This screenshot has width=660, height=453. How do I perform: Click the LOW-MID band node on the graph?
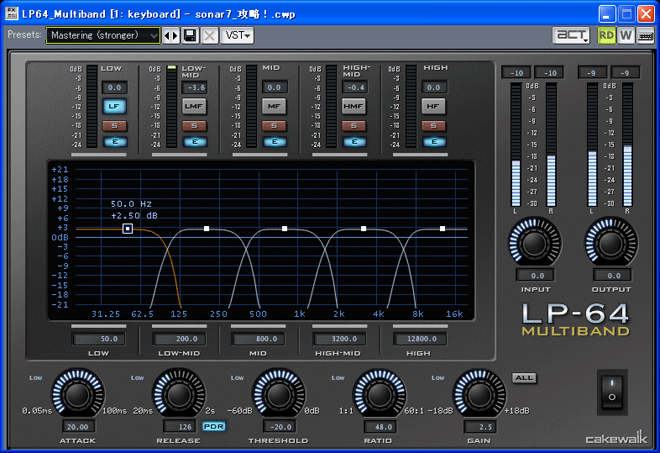click(x=206, y=229)
